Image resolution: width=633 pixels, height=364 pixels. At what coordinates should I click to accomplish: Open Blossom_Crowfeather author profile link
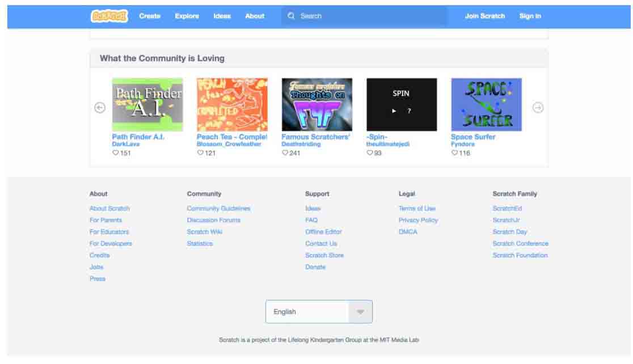click(x=229, y=144)
